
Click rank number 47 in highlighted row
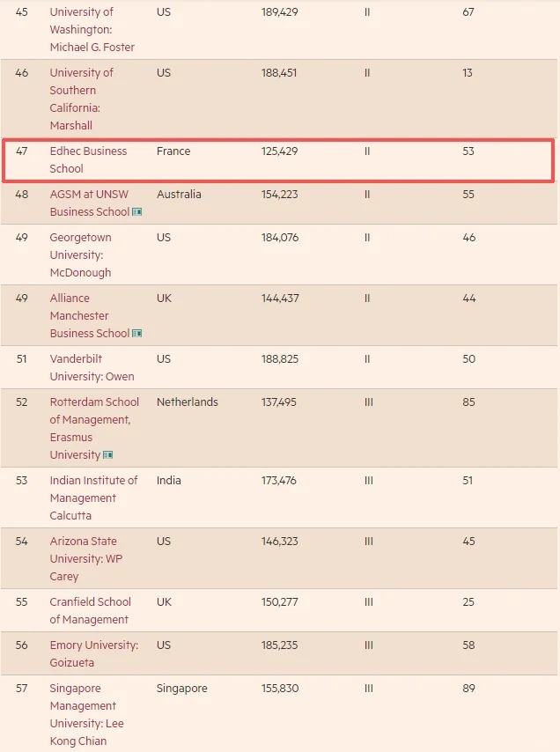(x=22, y=151)
